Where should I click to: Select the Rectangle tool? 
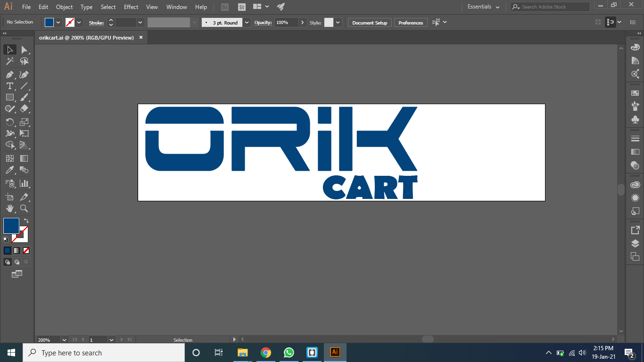9,97
